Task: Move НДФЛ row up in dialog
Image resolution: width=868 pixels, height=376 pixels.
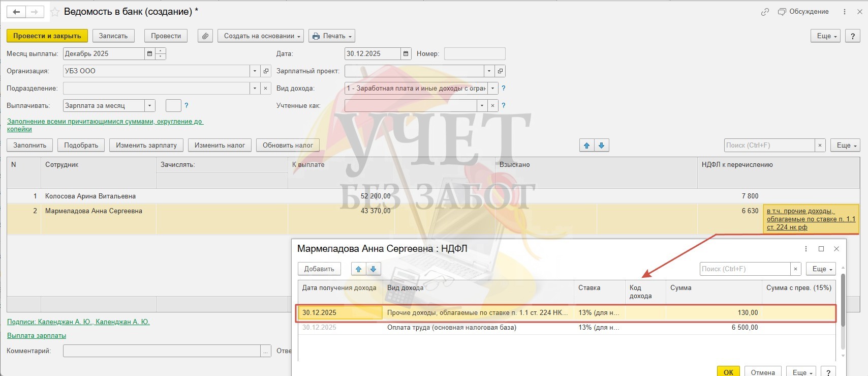Action: (359, 269)
